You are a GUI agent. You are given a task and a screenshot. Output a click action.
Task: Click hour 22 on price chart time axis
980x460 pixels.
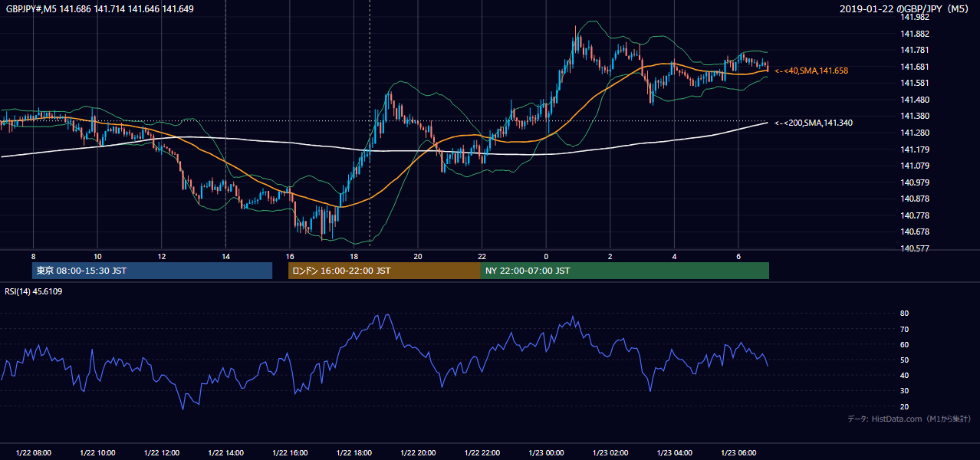[x=482, y=256]
